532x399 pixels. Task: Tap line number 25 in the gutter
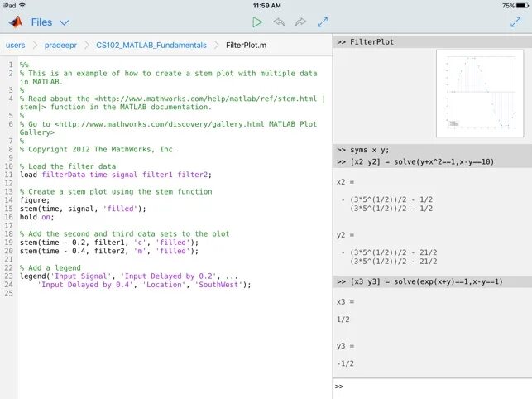pyautogui.click(x=8, y=293)
